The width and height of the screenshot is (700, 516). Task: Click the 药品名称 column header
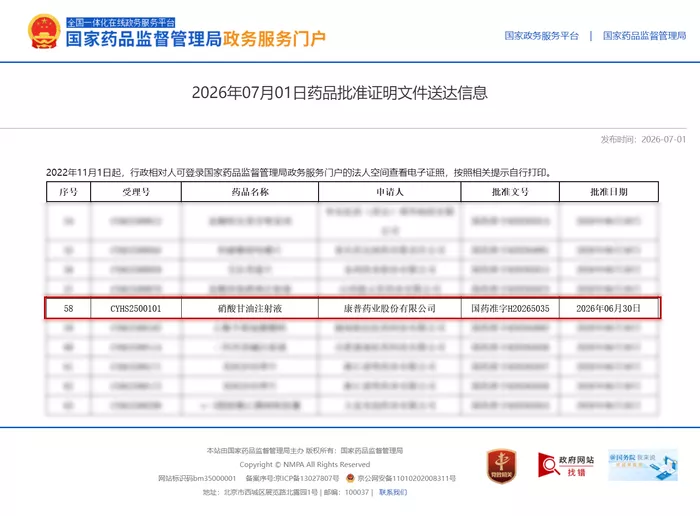point(250,192)
